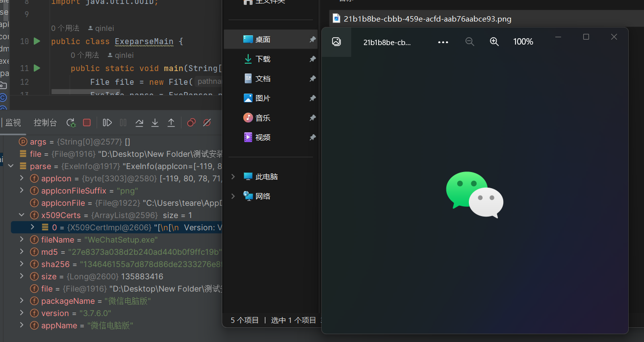Open the photo viewer more options menu
This screenshot has height=342, width=644.
[443, 42]
